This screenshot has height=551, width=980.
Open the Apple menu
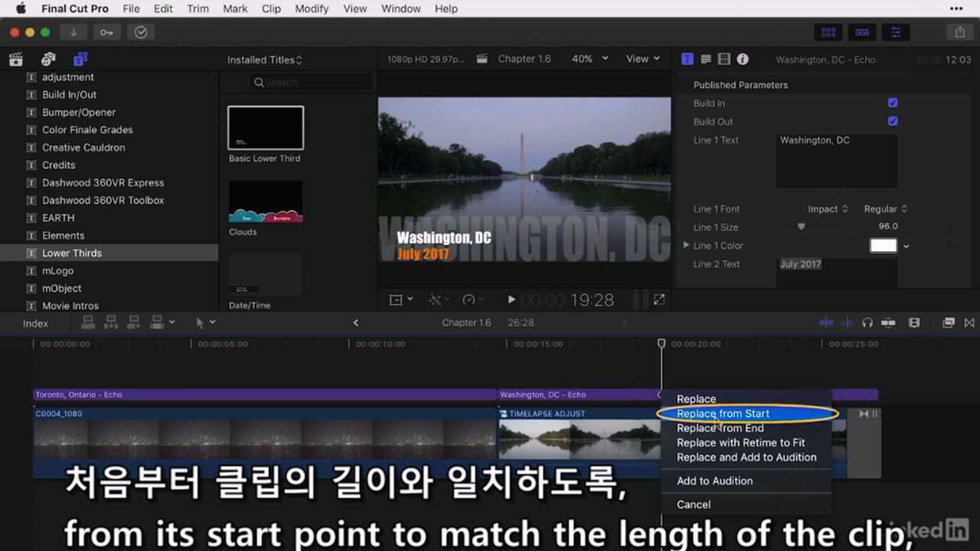pyautogui.click(x=21, y=8)
